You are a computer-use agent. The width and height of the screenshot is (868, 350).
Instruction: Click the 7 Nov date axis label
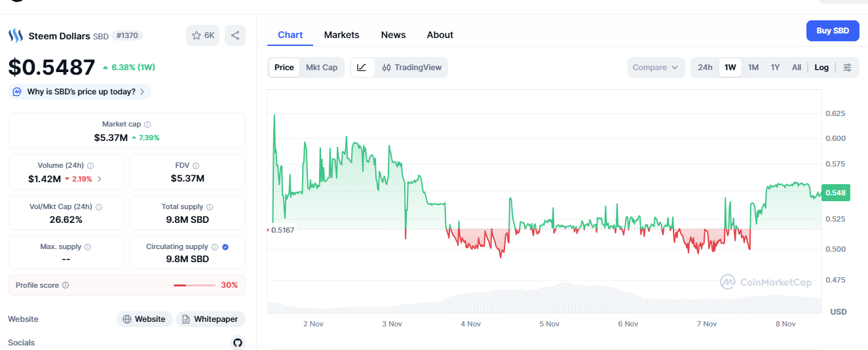[707, 324]
